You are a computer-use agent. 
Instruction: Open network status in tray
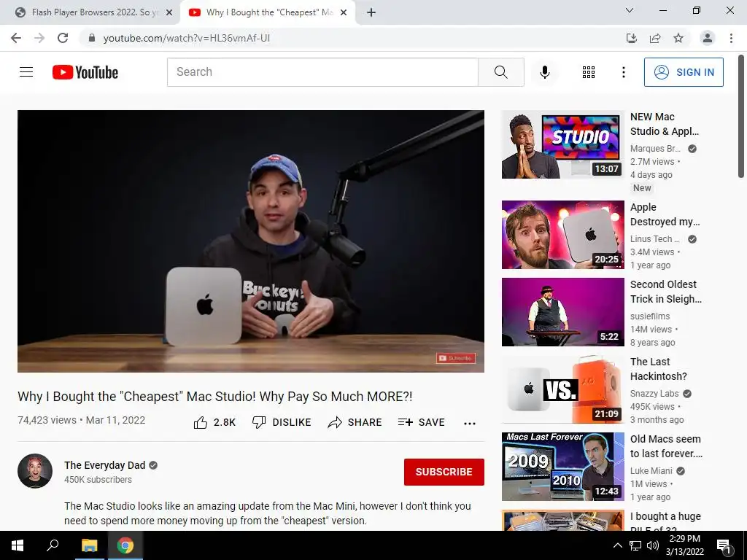click(x=635, y=545)
